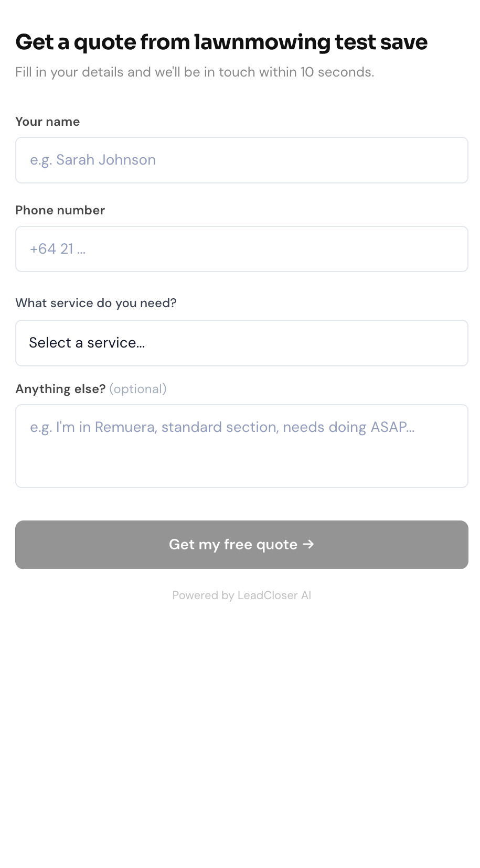Open the Select a service dropdown

pyautogui.click(x=241, y=343)
